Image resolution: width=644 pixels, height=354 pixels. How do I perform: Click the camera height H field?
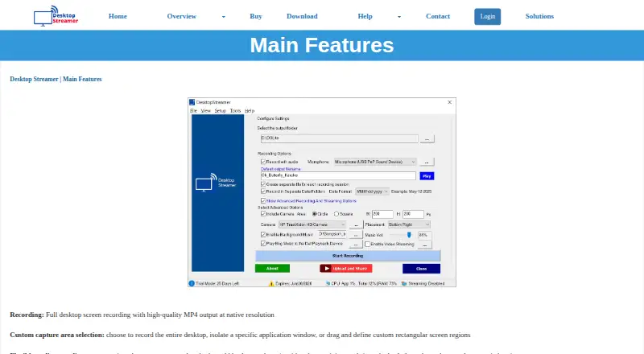click(x=413, y=214)
